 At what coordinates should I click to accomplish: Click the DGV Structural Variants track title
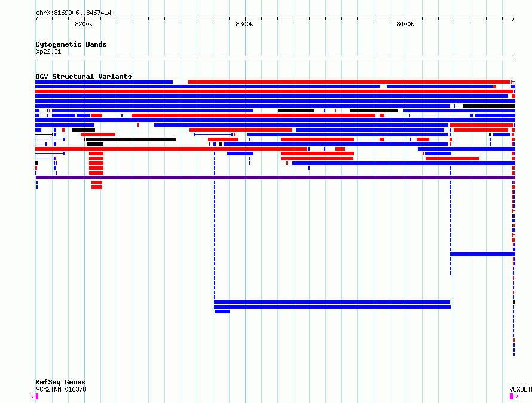pyautogui.click(x=84, y=77)
